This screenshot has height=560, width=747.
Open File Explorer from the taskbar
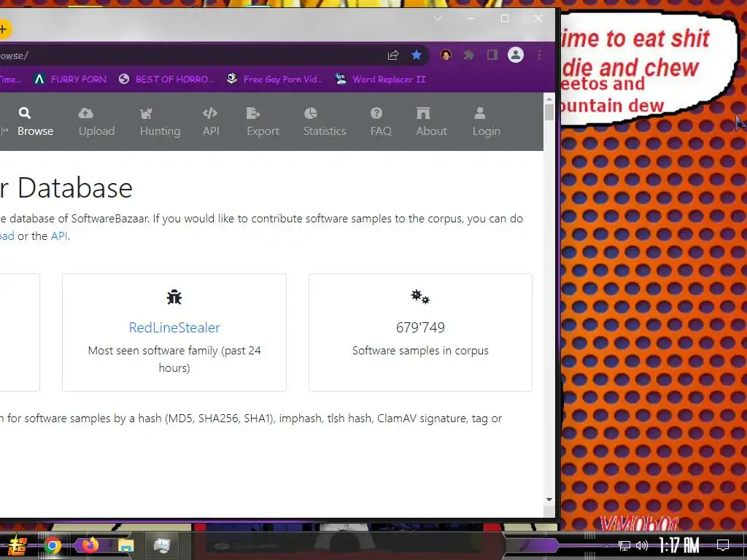click(x=125, y=545)
